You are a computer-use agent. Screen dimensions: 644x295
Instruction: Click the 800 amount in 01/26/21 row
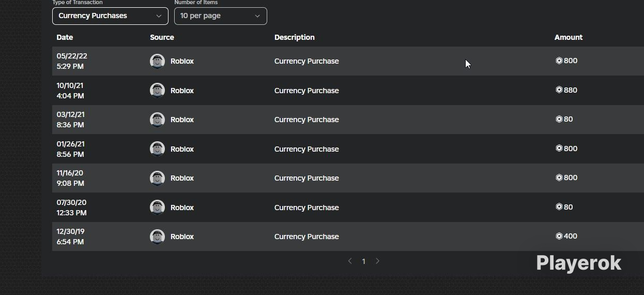click(x=571, y=149)
